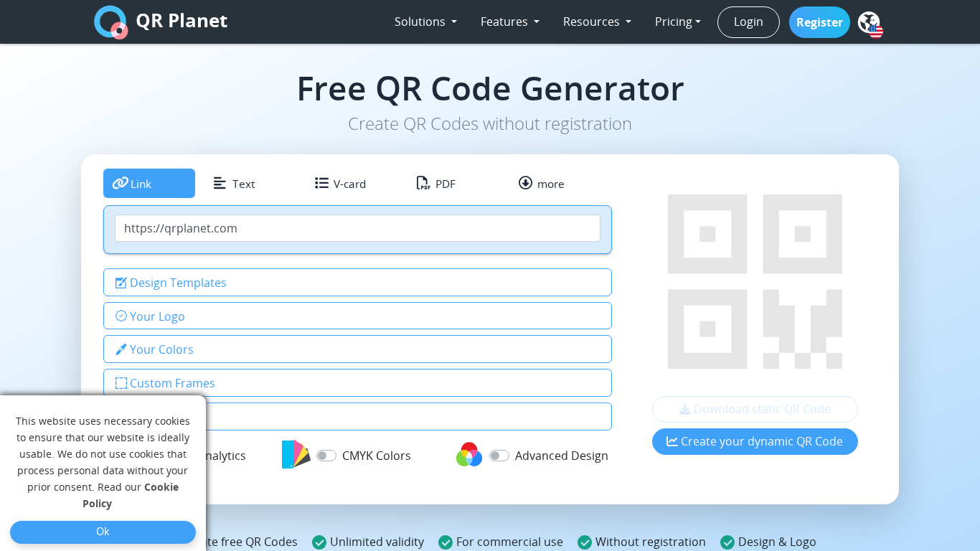Expand the Your Logo section
Image resolution: width=980 pixels, height=551 pixels.
coord(357,316)
